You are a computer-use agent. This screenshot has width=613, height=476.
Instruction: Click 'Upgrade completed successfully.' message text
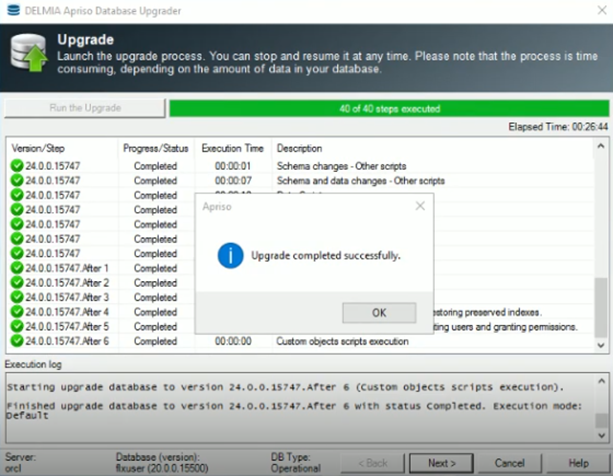[326, 256]
